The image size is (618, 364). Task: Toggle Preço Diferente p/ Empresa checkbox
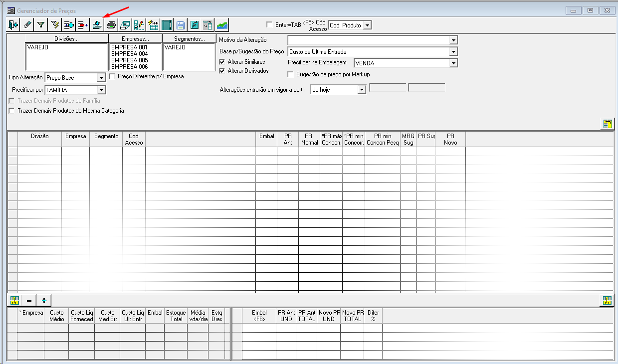pos(112,76)
